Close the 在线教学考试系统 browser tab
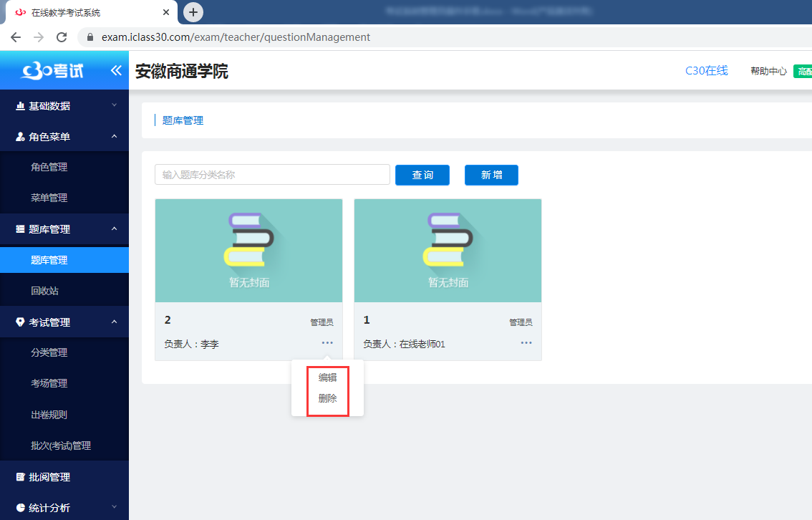Image resolution: width=812 pixels, height=520 pixels. (x=166, y=12)
